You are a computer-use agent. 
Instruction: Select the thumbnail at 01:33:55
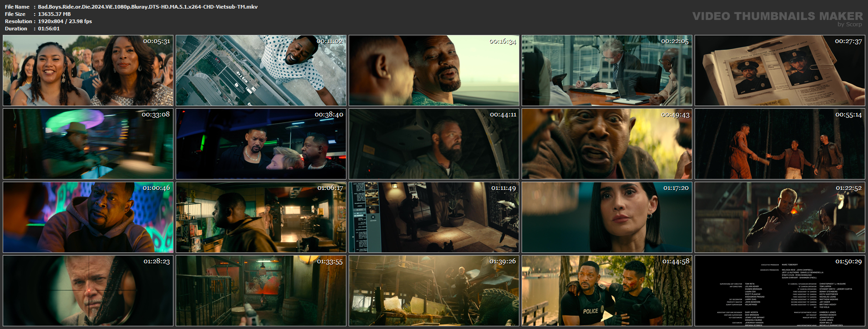(x=261, y=290)
